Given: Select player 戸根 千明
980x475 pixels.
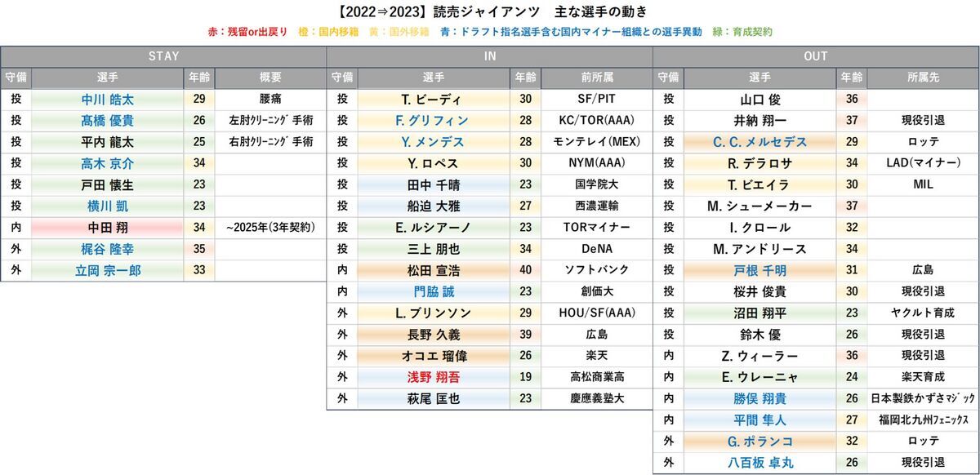Looking at the screenshot, I should click(x=759, y=270).
